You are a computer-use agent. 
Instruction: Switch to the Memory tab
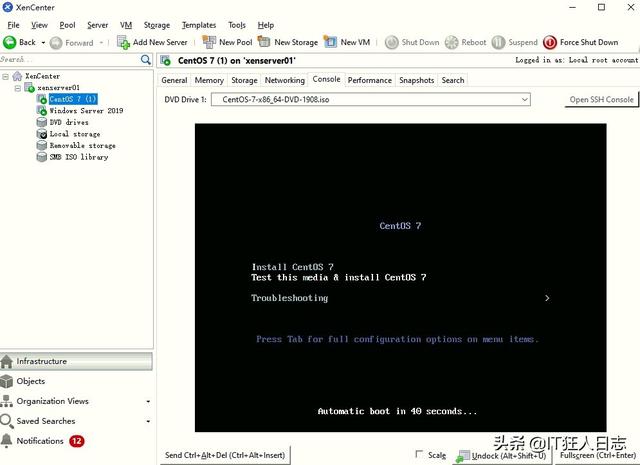coord(209,80)
